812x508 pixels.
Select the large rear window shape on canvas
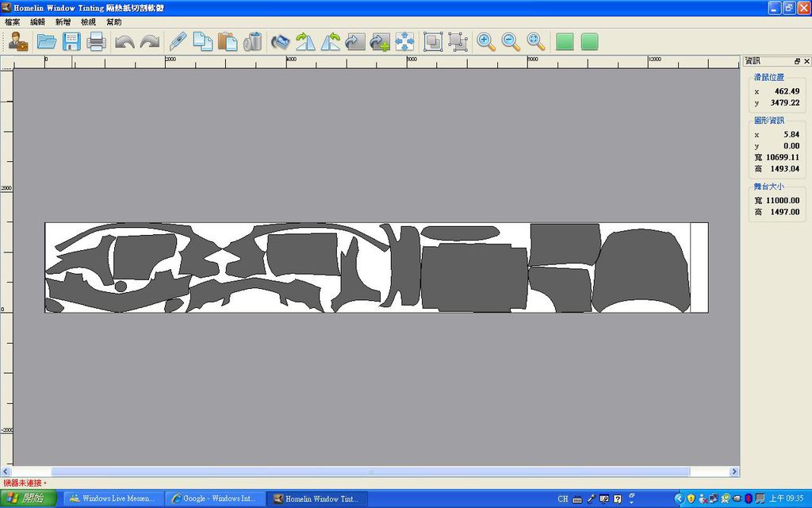pyautogui.click(x=641, y=270)
